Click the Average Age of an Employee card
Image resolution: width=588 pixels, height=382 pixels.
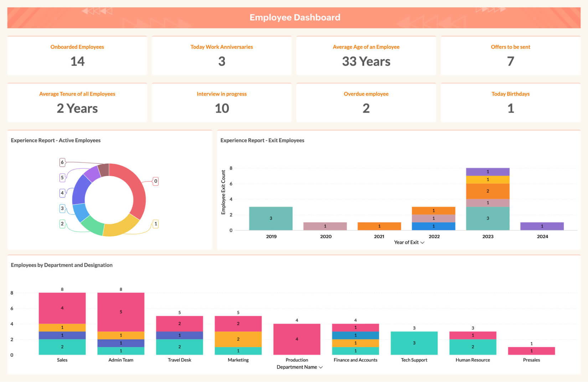point(366,56)
